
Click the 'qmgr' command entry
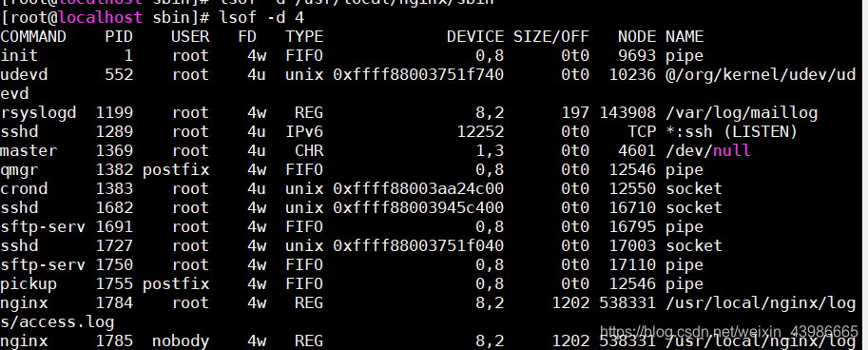(19, 170)
